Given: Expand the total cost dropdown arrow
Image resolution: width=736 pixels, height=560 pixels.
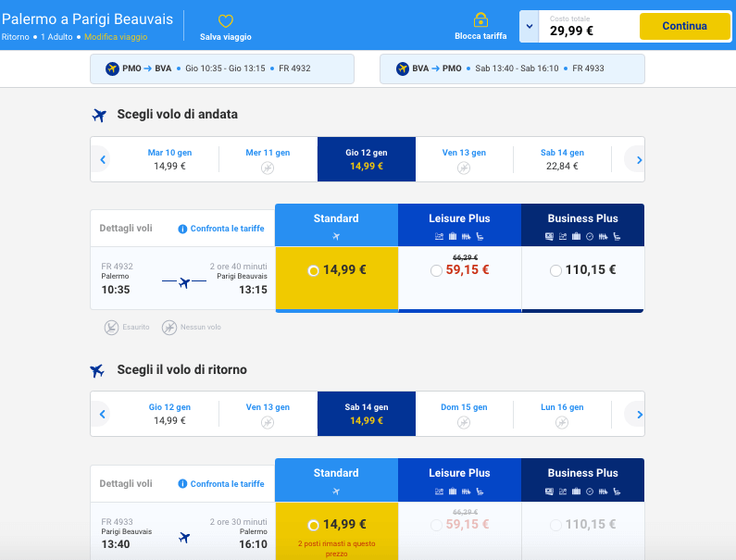Looking at the screenshot, I should click(x=529, y=26).
